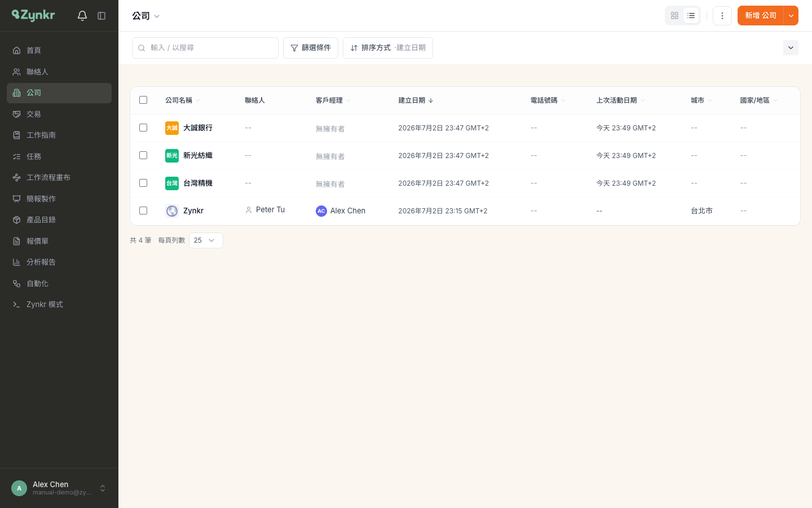Open the 國家/地區 column menu
The image size is (812, 508).
click(x=775, y=101)
